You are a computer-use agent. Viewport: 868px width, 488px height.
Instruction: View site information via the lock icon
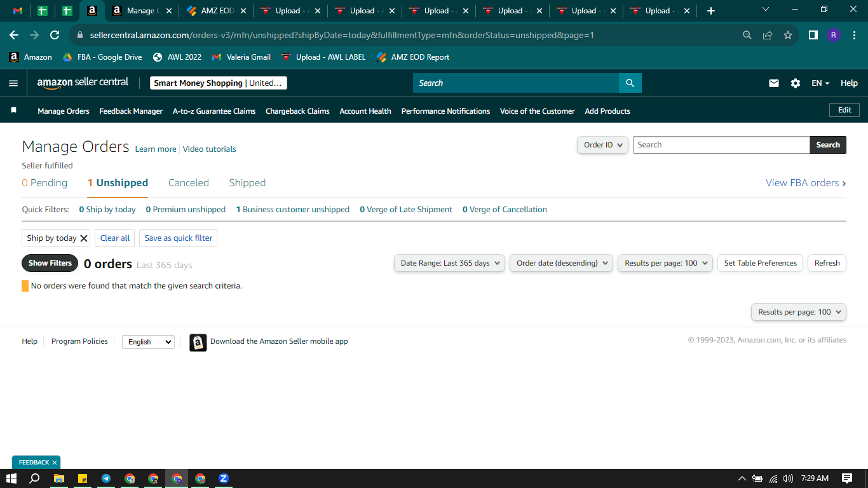pyautogui.click(x=80, y=36)
